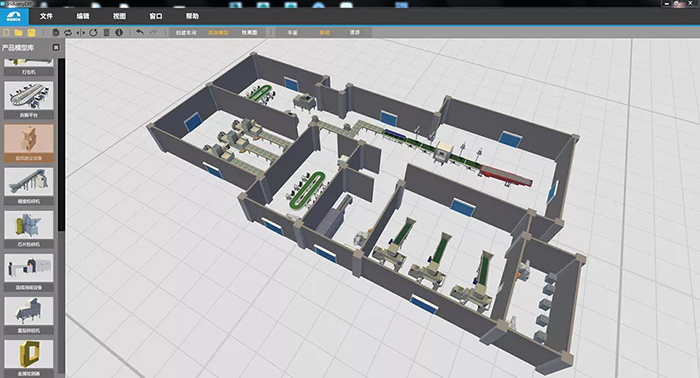
Task: Switch view to 平面 mode
Action: 292,33
